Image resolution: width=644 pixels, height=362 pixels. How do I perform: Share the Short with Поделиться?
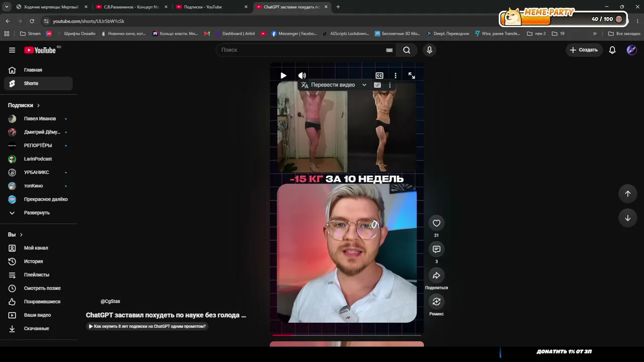pyautogui.click(x=436, y=276)
